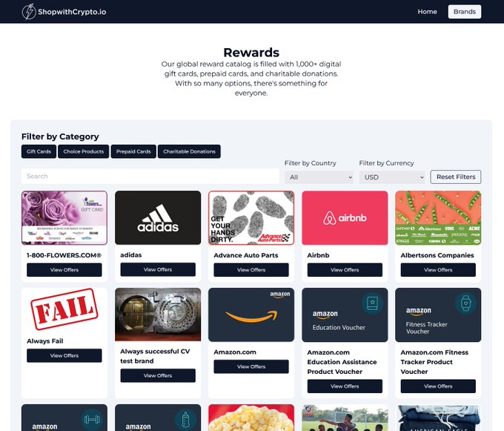Click 'Amazon.com Education Assistance Product Voucher' title
504x431 pixels.
[342, 362]
